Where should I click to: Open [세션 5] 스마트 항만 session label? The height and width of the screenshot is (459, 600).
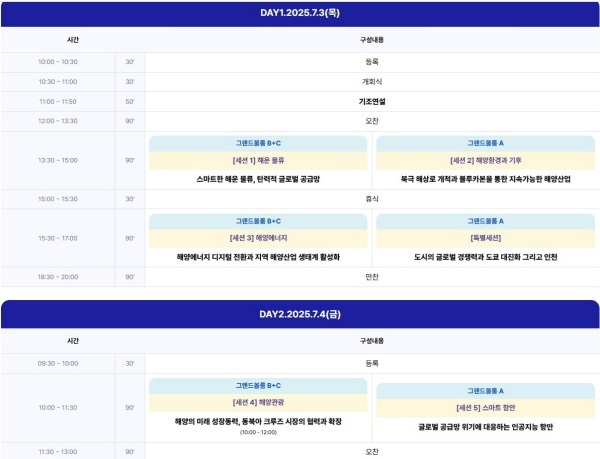click(485, 408)
